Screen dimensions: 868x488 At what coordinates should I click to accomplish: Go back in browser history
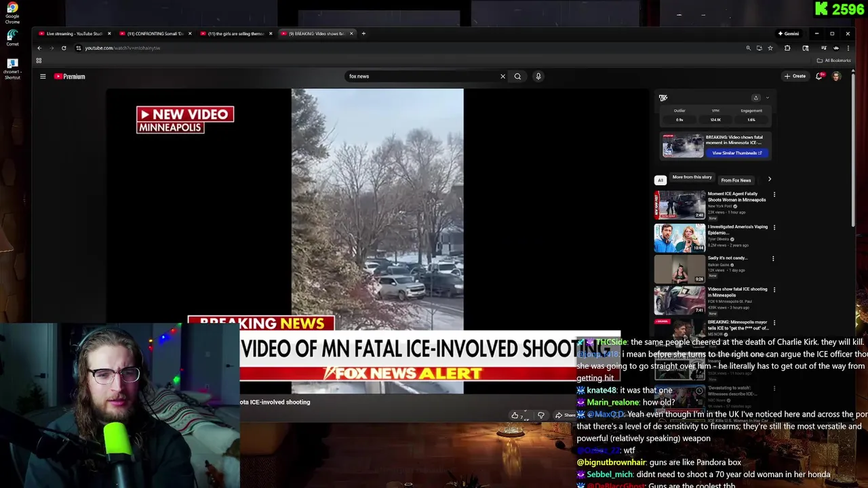39,48
